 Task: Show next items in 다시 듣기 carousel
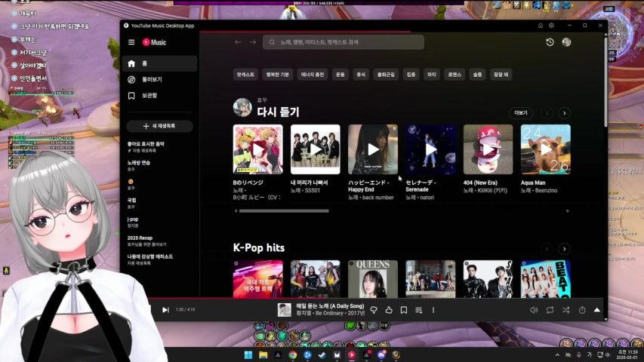(564, 113)
